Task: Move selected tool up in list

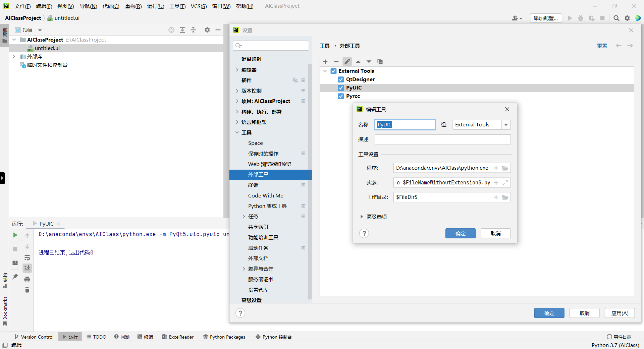Action: (x=358, y=62)
